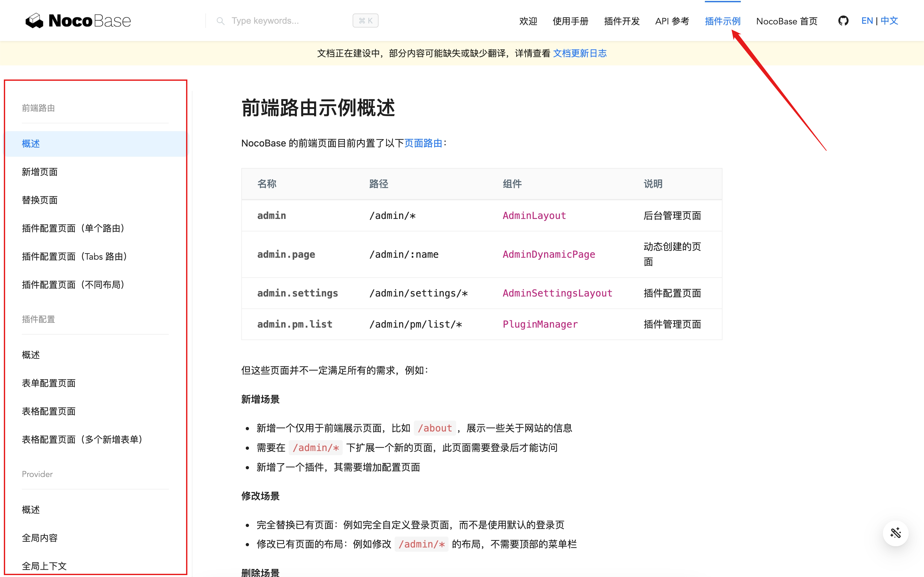This screenshot has height=577, width=924.
Task: Open the 欢迎 nav item
Action: pyautogui.click(x=528, y=21)
